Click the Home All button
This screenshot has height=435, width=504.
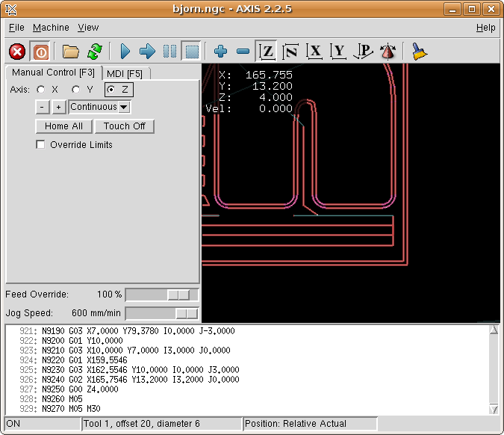point(63,126)
